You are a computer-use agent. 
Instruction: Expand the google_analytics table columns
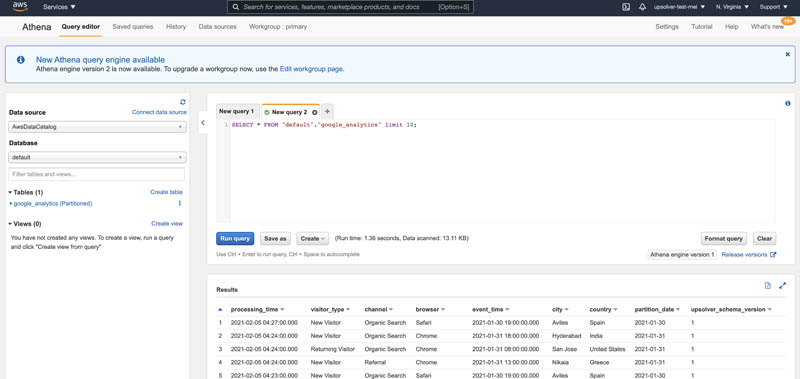[11, 204]
